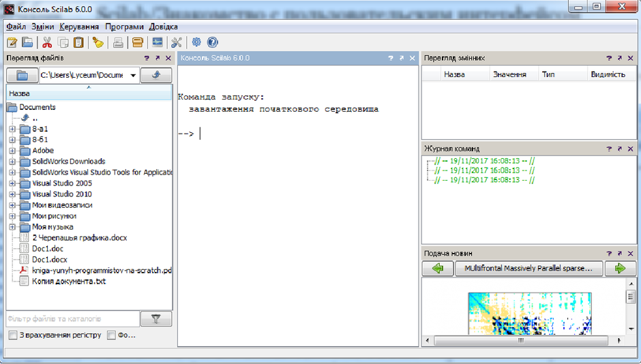Undock the File browser panel
This screenshot has height=364, width=641.
[x=158, y=59]
